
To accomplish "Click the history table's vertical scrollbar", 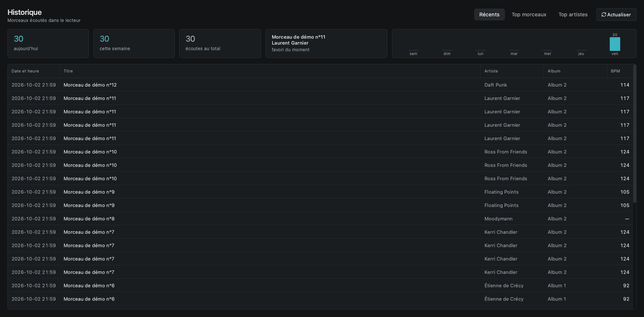I will click(x=635, y=134).
